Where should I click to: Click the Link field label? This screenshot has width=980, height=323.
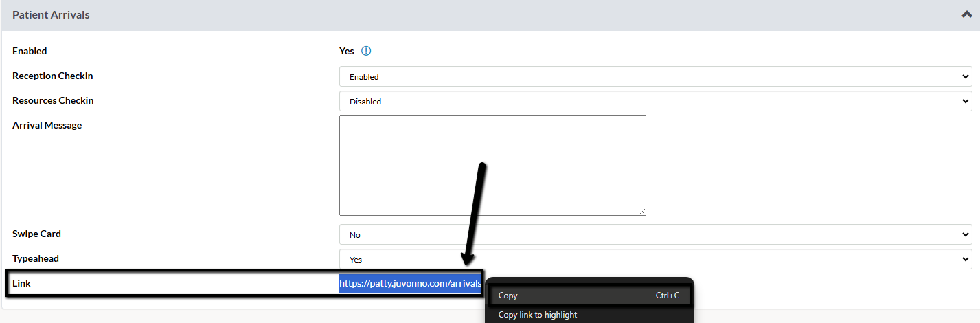pyautogui.click(x=21, y=283)
